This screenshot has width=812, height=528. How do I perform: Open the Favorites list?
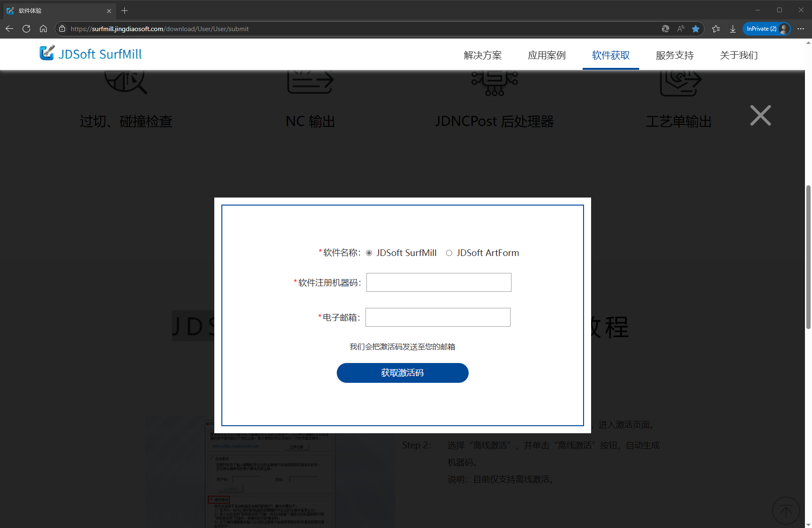click(x=716, y=29)
